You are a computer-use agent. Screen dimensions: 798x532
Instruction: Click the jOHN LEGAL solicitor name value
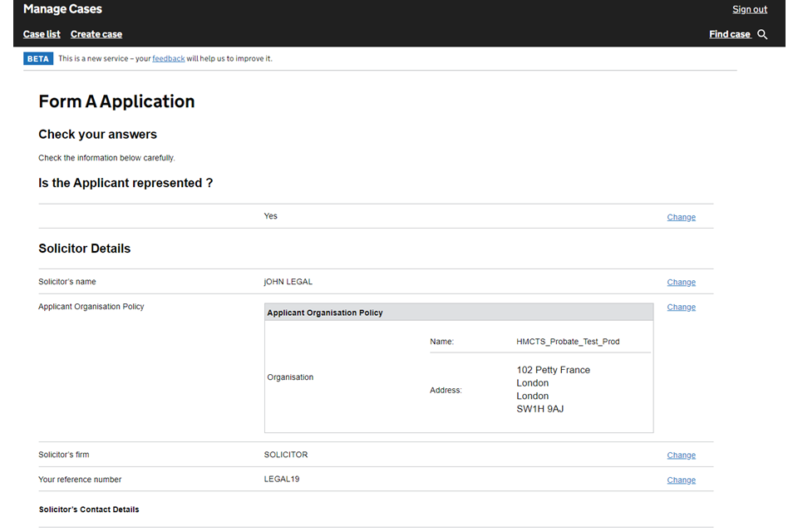(x=288, y=282)
